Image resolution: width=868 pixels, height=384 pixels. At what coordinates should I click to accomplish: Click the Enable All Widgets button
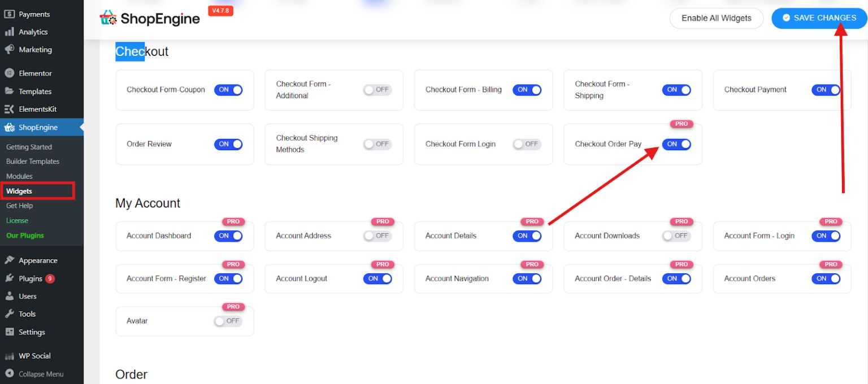716,18
